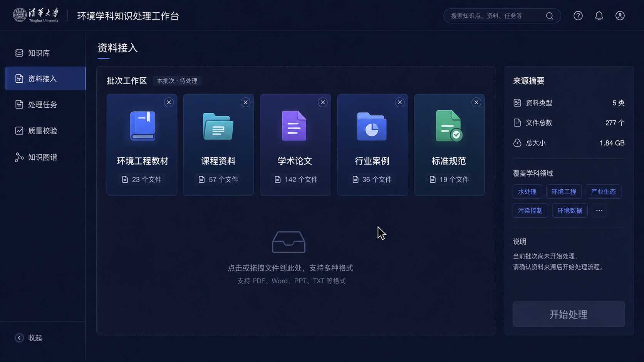Viewport: 644px width, 362px height.
Task: Click the 23 个文件 count
Action: 142,180
